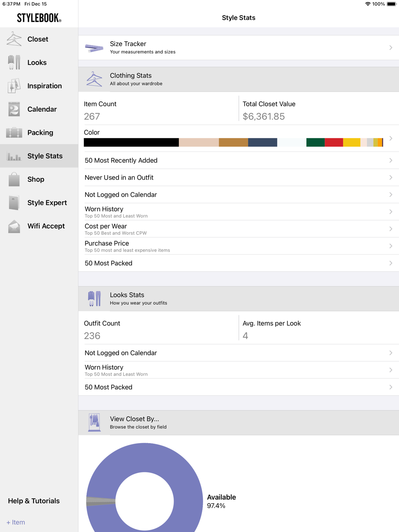399x532 pixels.
Task: Click Never Used in an Outfit text
Action: pos(119,177)
